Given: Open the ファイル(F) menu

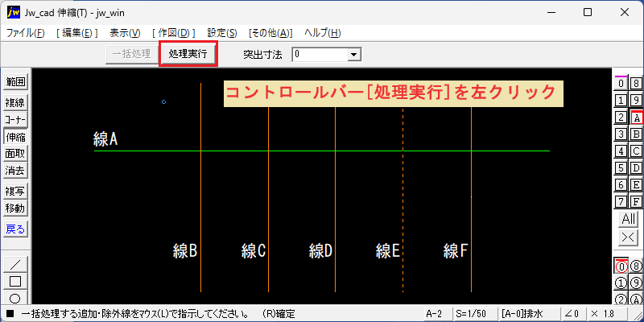Looking at the screenshot, I should (26, 33).
